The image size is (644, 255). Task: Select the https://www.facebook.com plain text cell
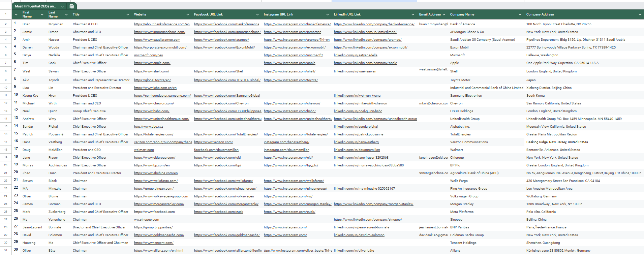[162, 212]
